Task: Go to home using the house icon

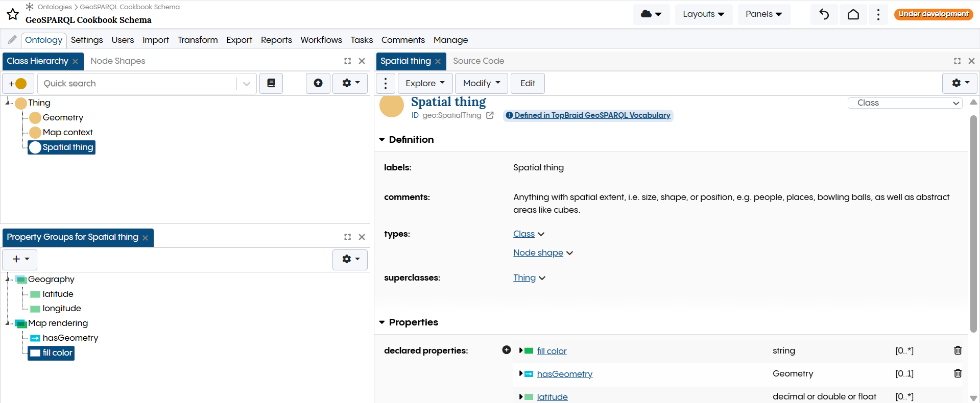Action: tap(853, 14)
